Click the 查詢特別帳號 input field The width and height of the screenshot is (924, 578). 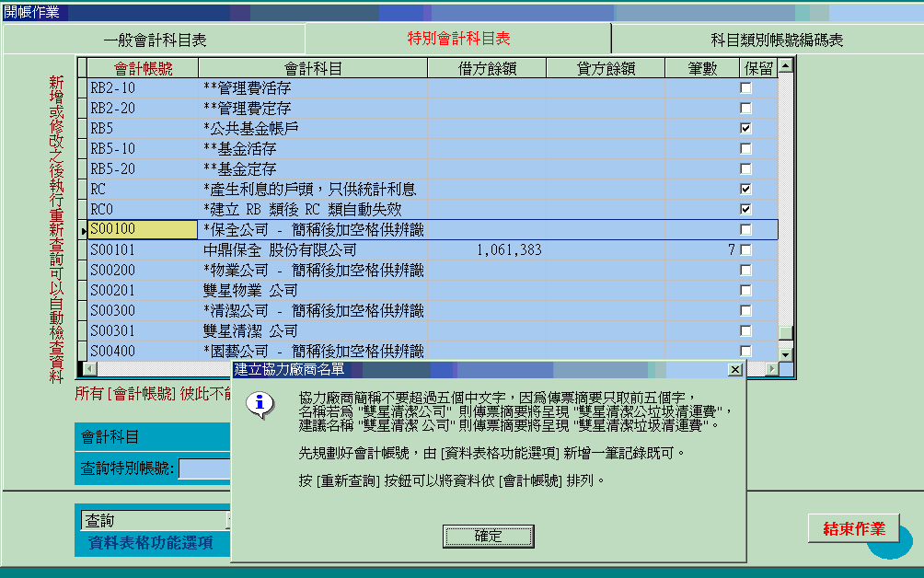click(204, 468)
